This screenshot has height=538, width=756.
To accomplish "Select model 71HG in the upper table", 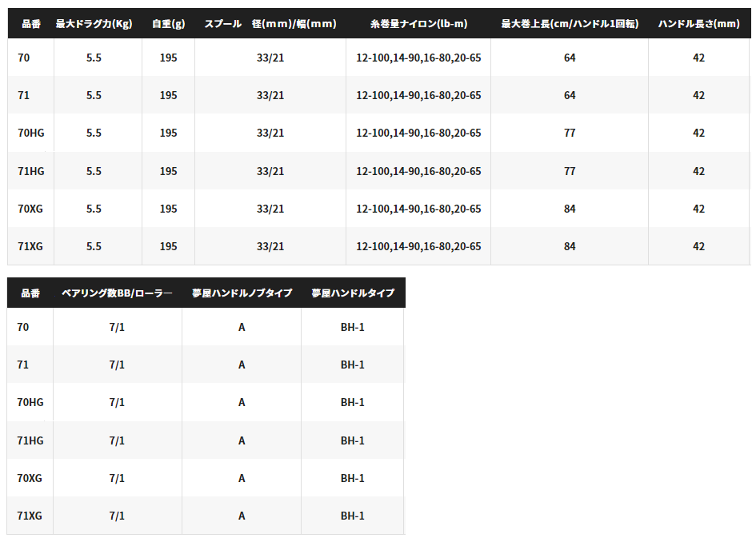I will pos(31,171).
